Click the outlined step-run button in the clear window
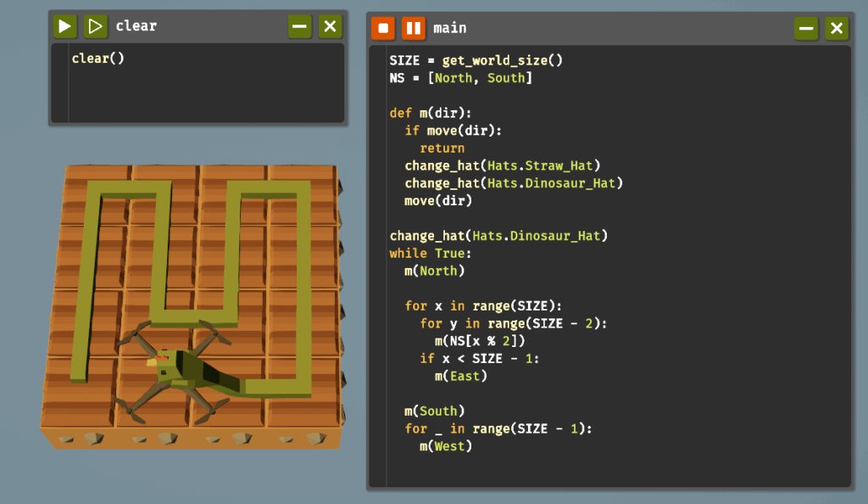Image resolution: width=868 pixels, height=504 pixels. pyautogui.click(x=96, y=26)
